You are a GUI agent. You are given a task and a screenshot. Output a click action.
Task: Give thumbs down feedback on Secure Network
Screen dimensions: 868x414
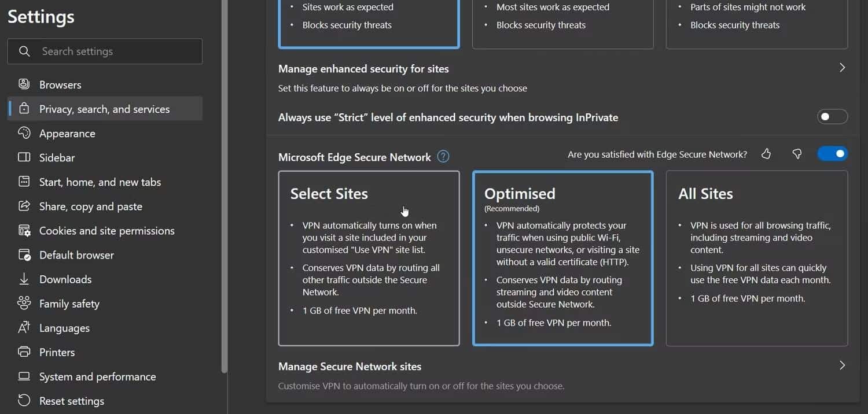pos(797,154)
